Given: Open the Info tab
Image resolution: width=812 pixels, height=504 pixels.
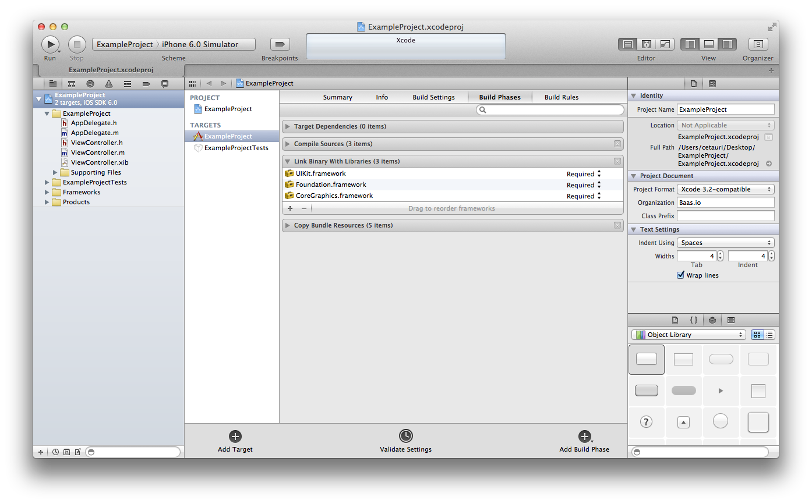Looking at the screenshot, I should [382, 97].
